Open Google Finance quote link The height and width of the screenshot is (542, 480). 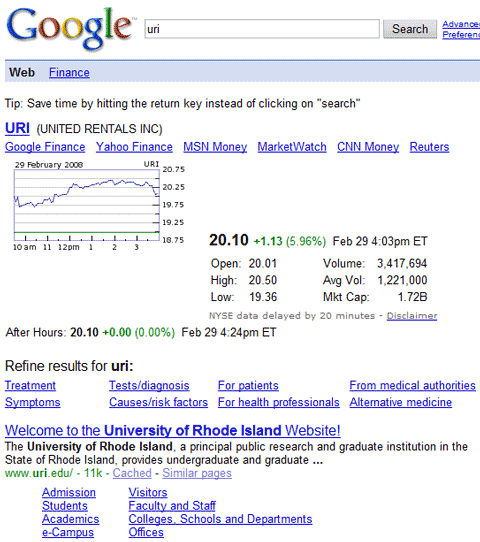coord(45,147)
